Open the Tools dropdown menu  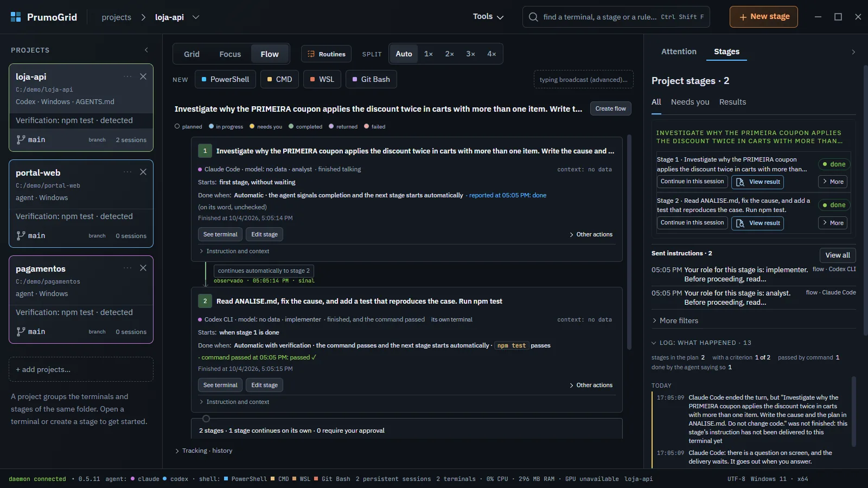[488, 17]
